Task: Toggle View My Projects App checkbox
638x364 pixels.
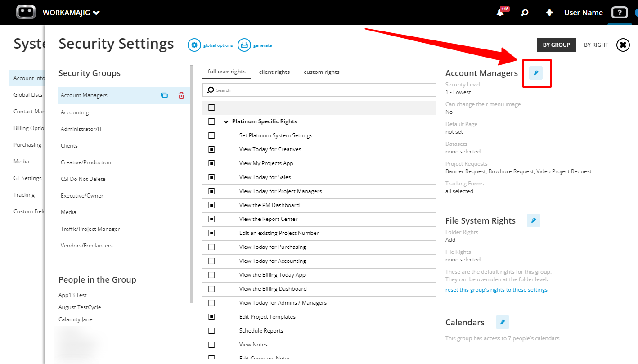Action: coord(211,163)
